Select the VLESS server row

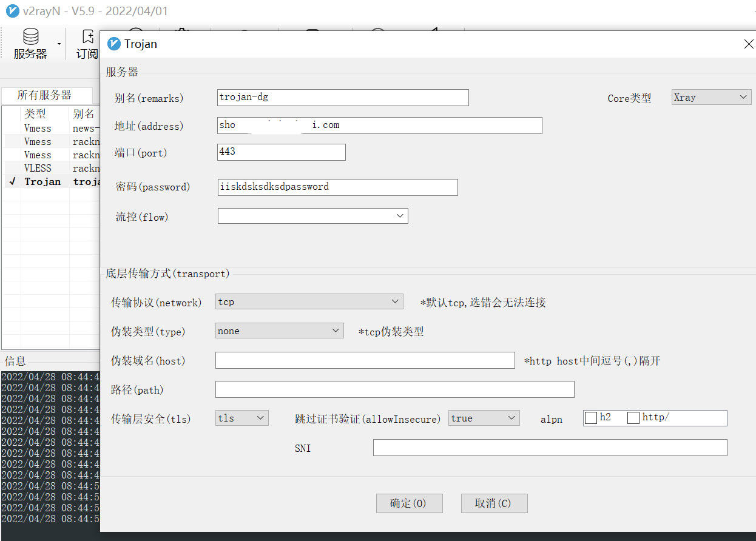38,168
